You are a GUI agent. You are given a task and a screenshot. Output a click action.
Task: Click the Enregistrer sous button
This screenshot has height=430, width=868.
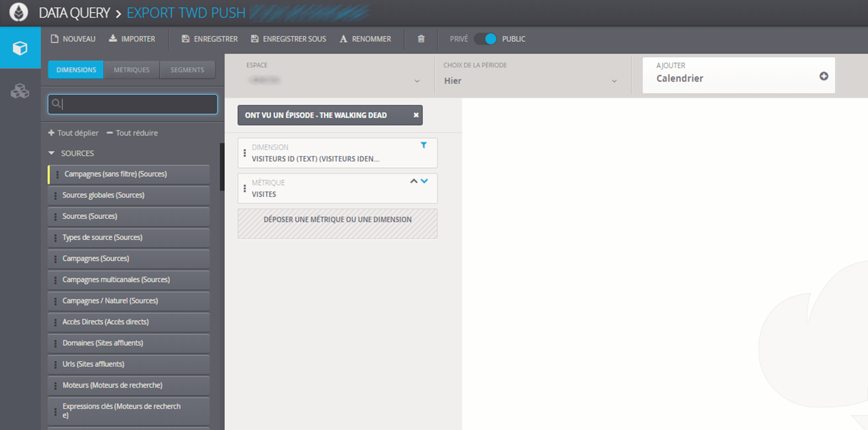coord(288,39)
